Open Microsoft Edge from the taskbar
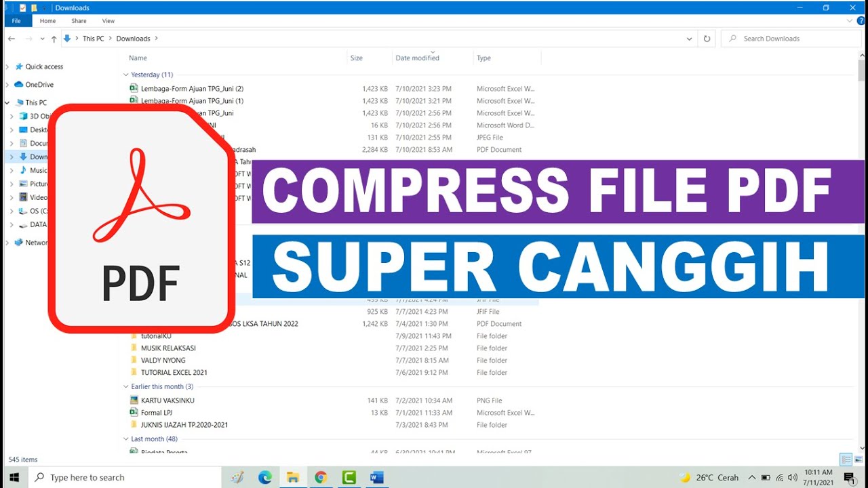The height and width of the screenshot is (488, 868). click(x=265, y=477)
